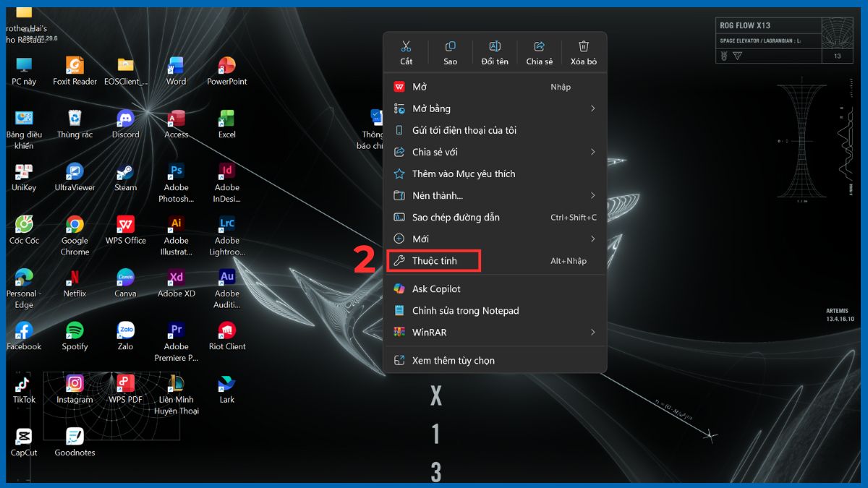Viewport: 868px width, 488px height.
Task: Select the Adobe Audition desktop icon
Action: (227, 288)
